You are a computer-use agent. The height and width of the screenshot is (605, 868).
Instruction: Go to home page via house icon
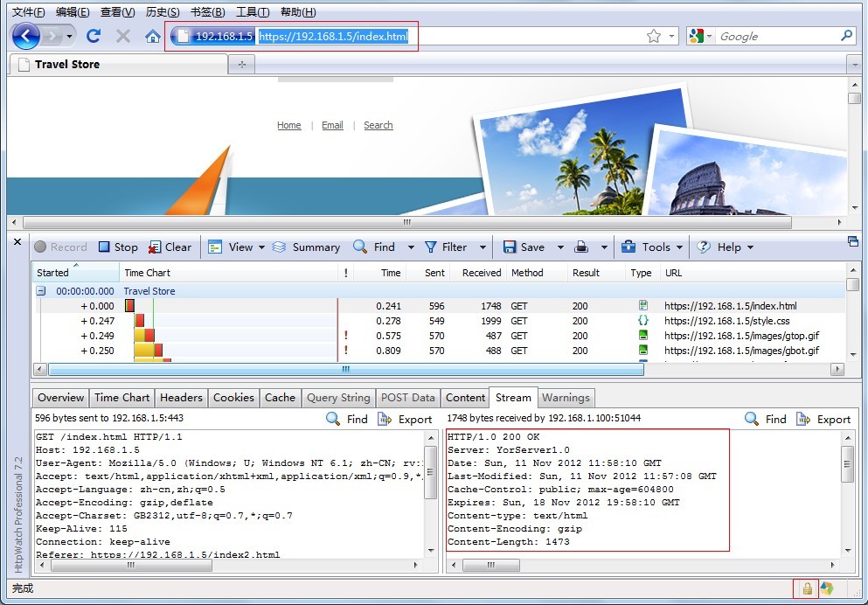(x=152, y=36)
